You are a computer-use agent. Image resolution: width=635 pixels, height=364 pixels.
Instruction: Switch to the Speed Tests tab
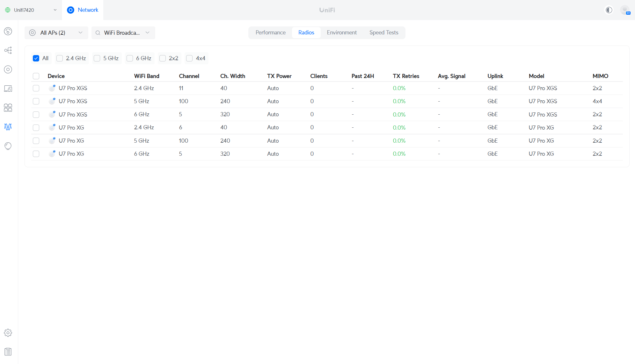(384, 32)
